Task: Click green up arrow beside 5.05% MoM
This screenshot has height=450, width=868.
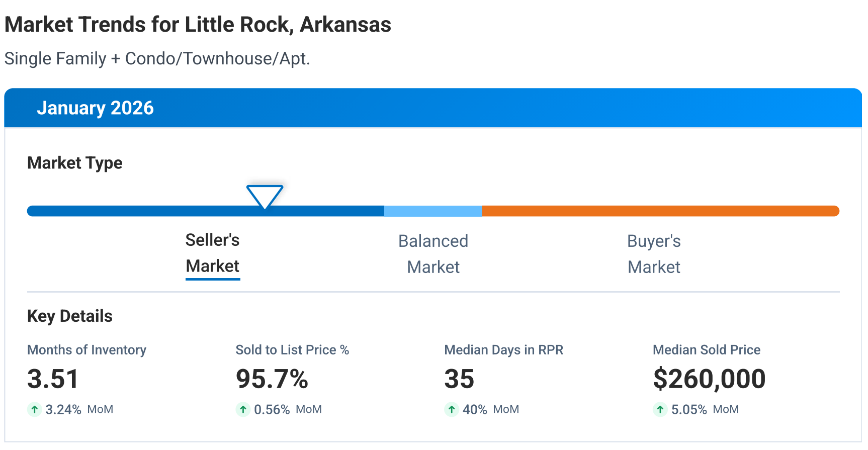Action: 660,409
